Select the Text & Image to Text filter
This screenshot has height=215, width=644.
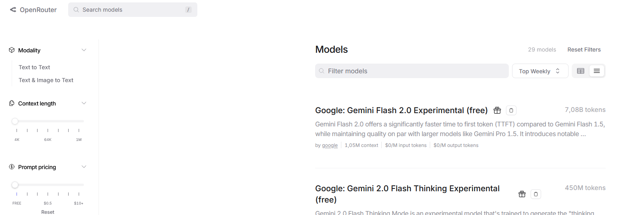point(46,80)
